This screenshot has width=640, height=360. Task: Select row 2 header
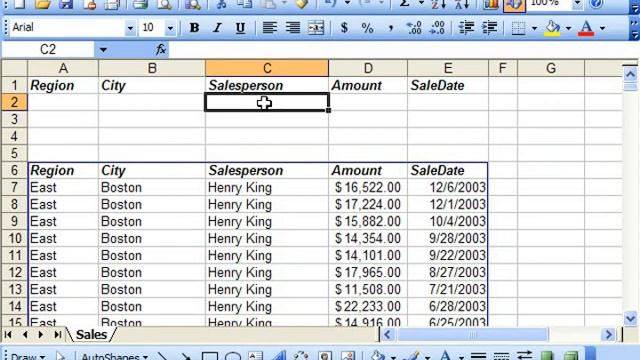(x=14, y=102)
